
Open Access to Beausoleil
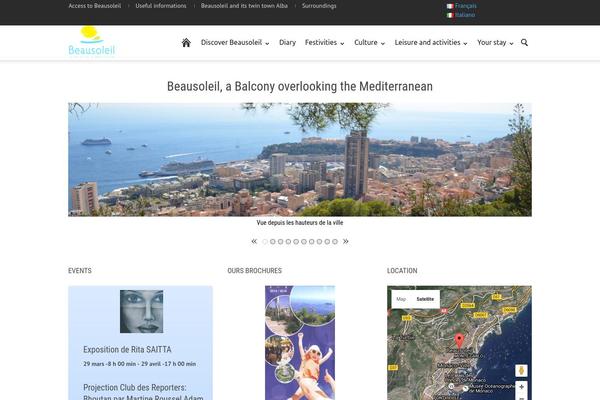pyautogui.click(x=95, y=6)
